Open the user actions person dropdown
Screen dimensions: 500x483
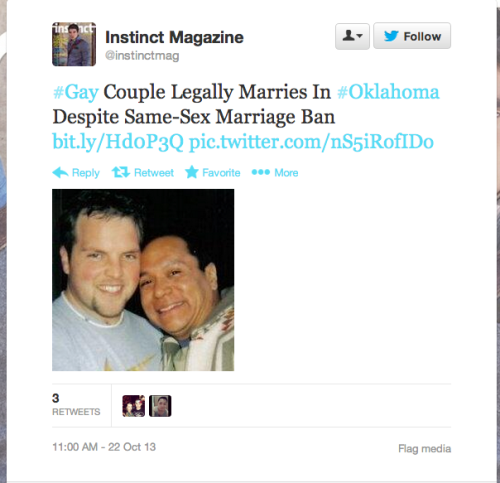[x=352, y=36]
